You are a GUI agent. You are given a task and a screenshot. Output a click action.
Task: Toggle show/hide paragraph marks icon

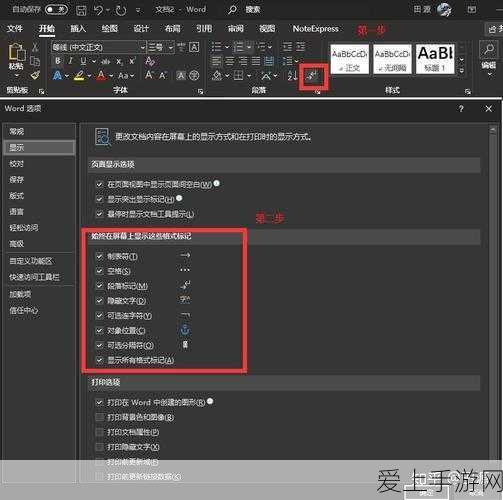tap(312, 76)
